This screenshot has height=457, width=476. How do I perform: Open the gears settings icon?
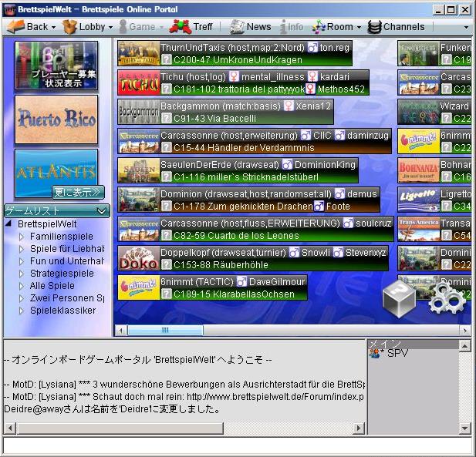click(447, 297)
